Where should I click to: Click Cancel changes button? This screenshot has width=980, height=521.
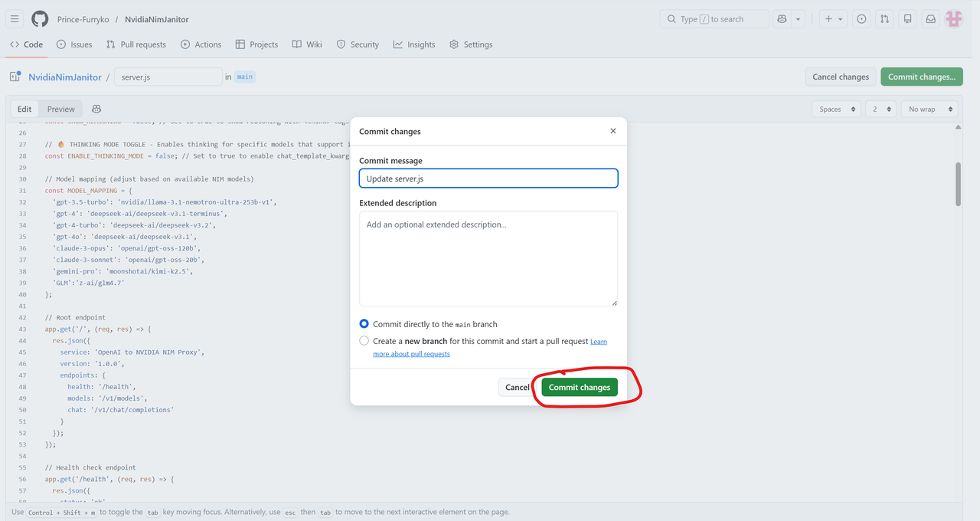pos(841,77)
